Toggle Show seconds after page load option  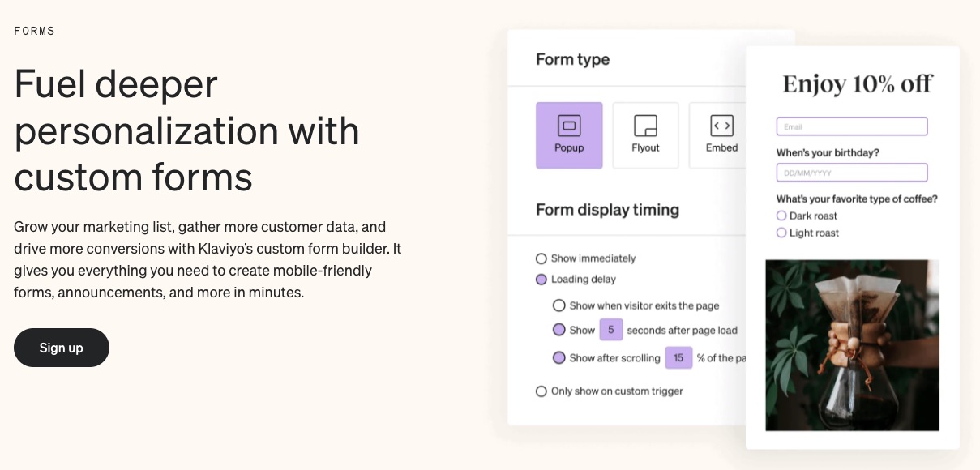pyautogui.click(x=559, y=330)
